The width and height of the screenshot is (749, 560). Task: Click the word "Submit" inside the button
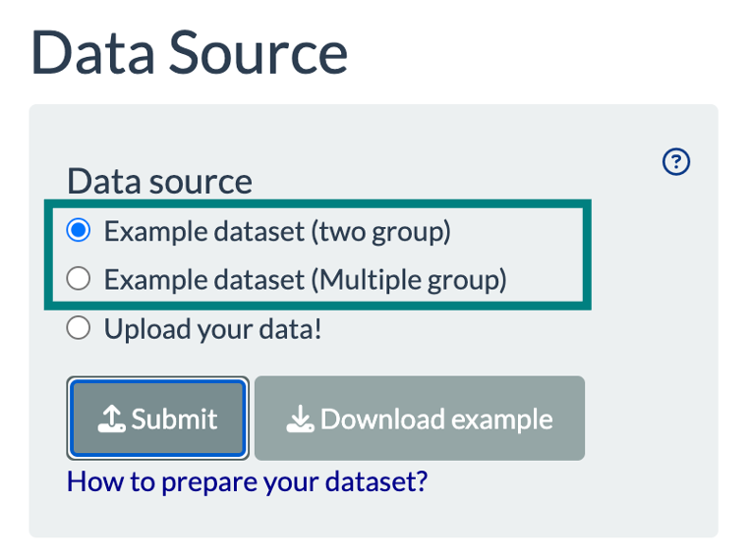click(174, 420)
